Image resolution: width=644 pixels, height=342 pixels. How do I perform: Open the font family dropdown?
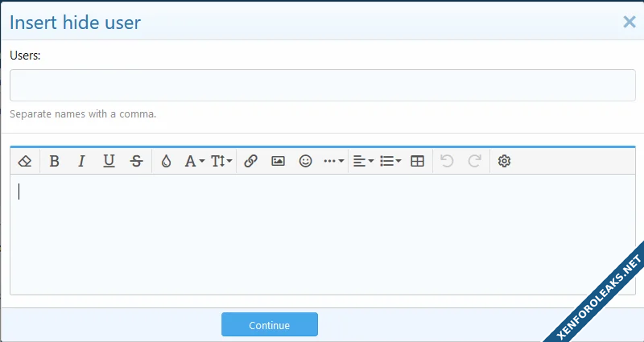coord(194,161)
